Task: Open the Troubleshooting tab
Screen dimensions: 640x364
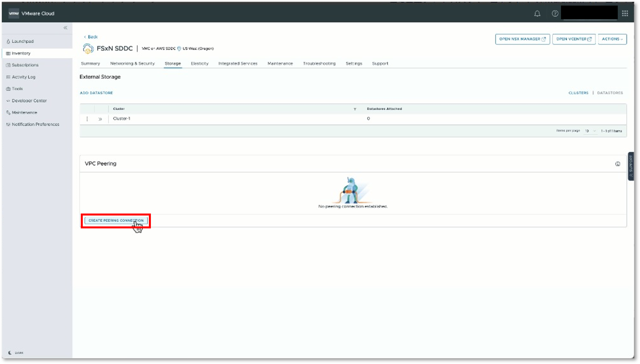Action: [x=319, y=63]
